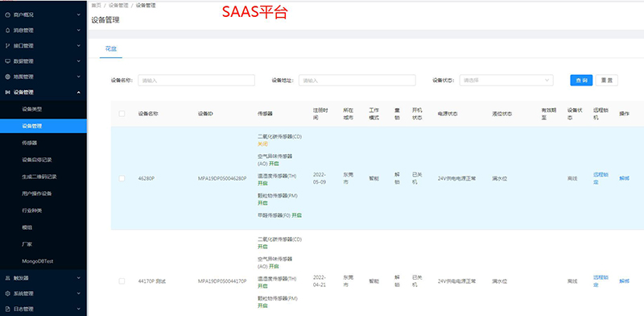Click the 商户概况 clock icon in sidebar
The height and width of the screenshot is (316, 644).
point(7,15)
